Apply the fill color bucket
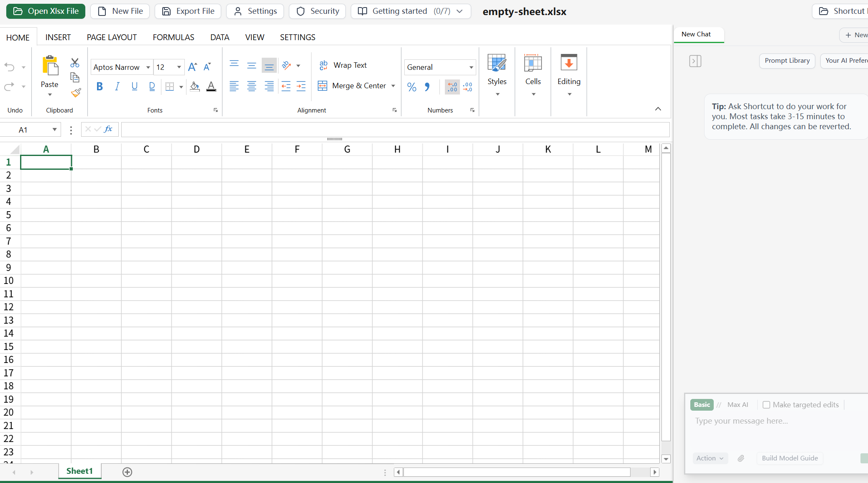The height and width of the screenshot is (483, 868). click(194, 87)
